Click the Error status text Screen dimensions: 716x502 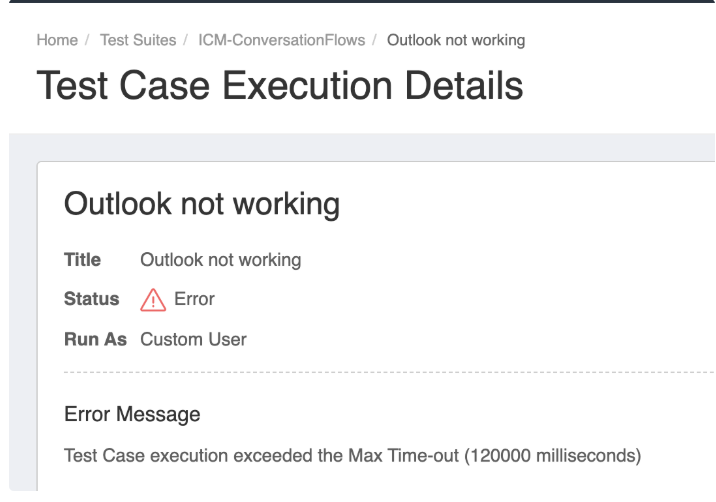click(x=194, y=299)
